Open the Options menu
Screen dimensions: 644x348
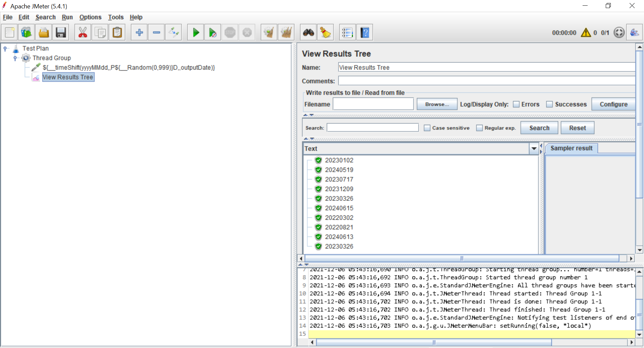pyautogui.click(x=90, y=17)
